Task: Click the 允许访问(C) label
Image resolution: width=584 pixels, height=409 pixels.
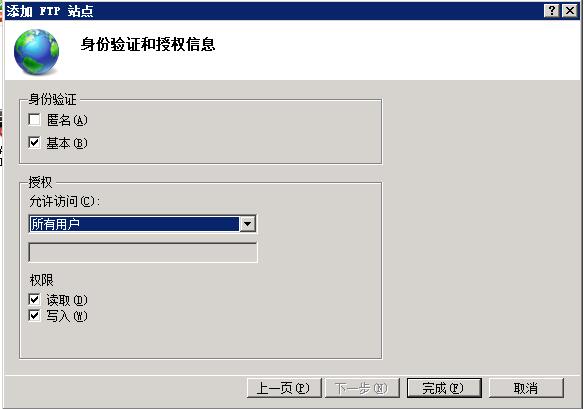Action: pos(64,202)
